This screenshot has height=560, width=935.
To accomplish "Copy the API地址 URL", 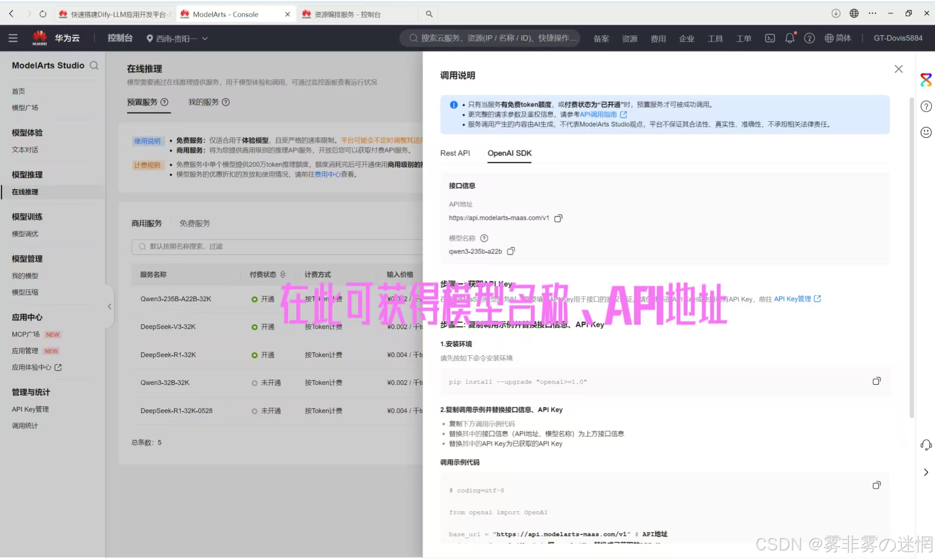I will [558, 218].
